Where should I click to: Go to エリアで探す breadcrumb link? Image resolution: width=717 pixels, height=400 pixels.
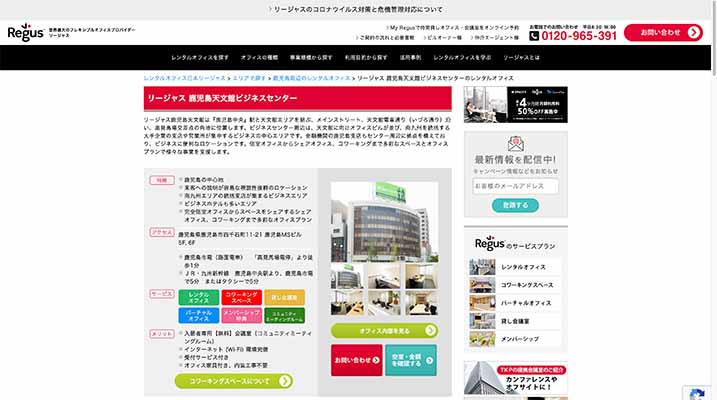point(249,78)
